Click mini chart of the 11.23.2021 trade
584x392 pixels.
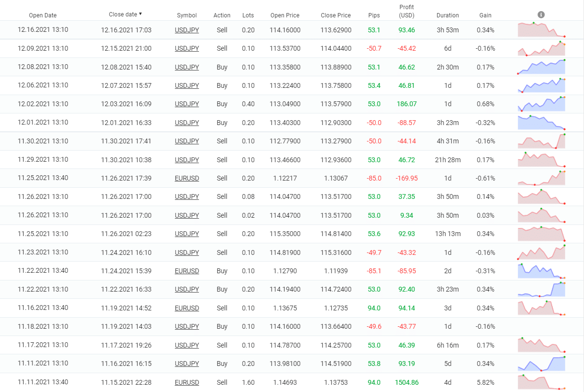pyautogui.click(x=541, y=252)
